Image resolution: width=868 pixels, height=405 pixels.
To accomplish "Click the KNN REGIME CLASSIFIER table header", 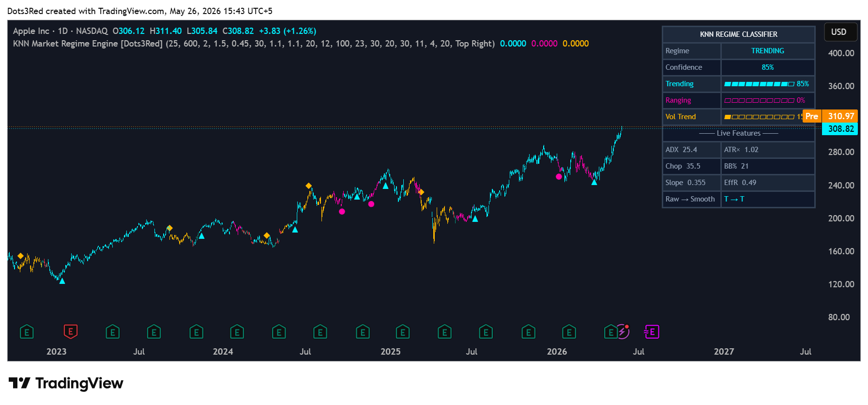I will [739, 34].
